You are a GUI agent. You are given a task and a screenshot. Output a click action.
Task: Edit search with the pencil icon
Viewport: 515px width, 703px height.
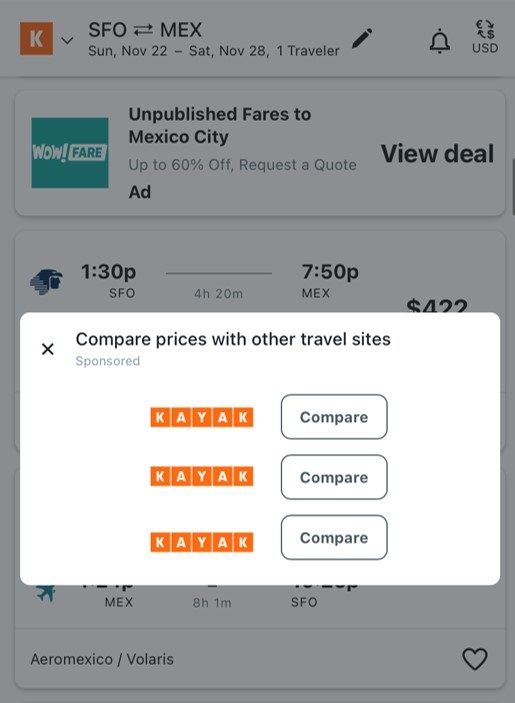coord(362,38)
